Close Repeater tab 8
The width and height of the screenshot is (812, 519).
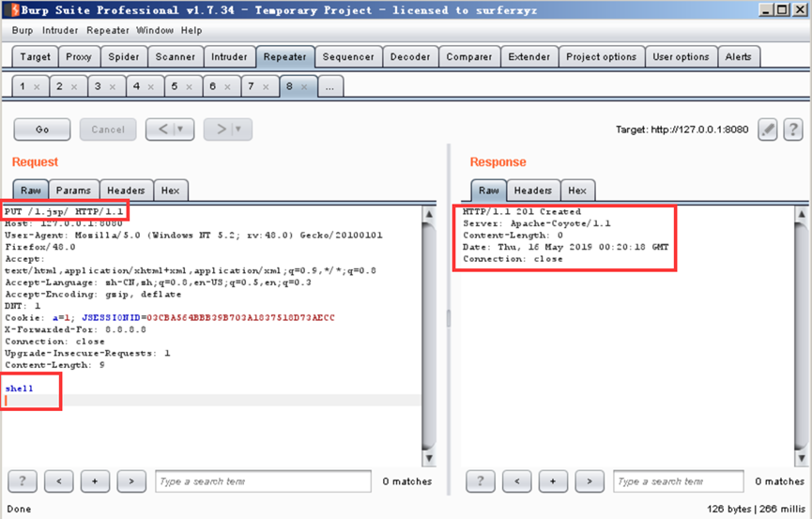[304, 87]
